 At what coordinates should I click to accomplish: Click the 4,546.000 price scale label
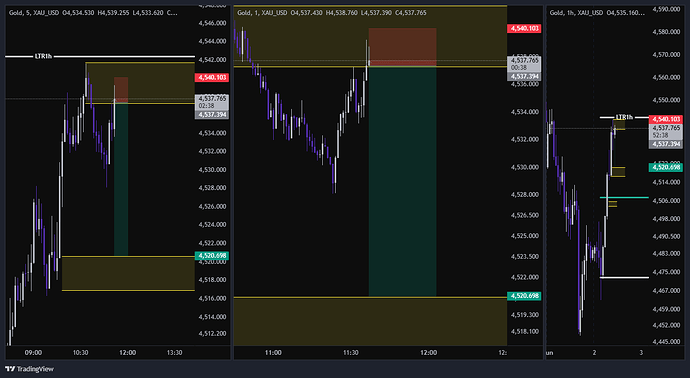tap(212, 23)
